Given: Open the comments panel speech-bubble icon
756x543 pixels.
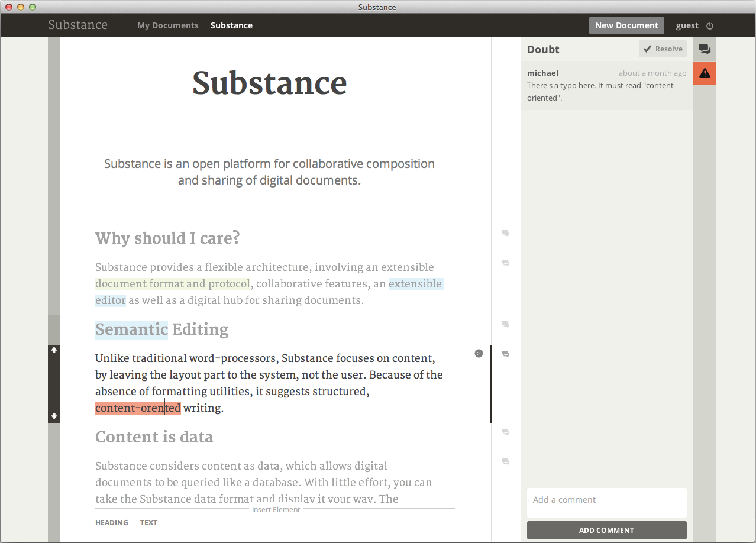Looking at the screenshot, I should [x=704, y=49].
